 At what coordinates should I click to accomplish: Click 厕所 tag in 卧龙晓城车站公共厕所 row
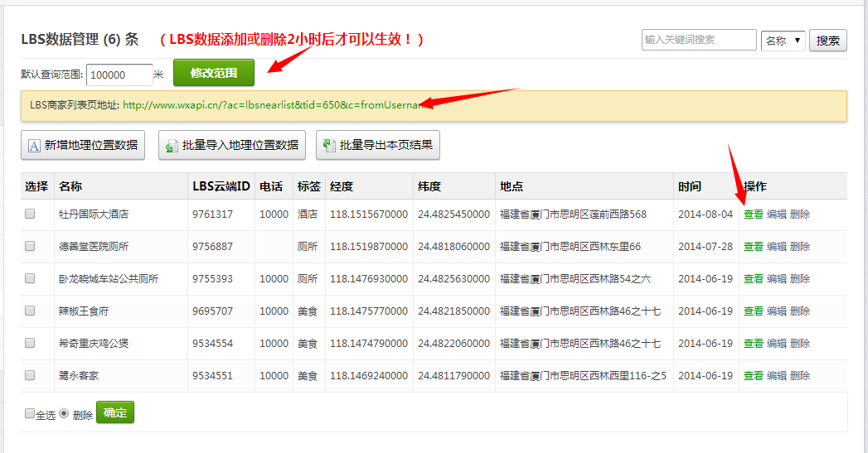[x=307, y=279]
